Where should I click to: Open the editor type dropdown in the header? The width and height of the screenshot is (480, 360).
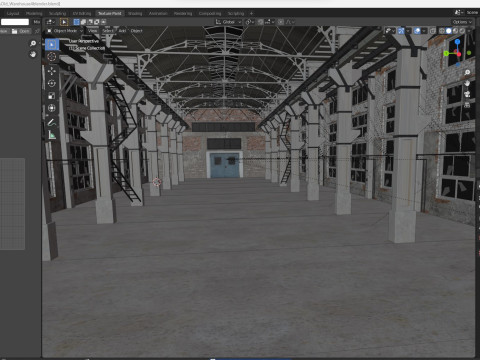[51, 22]
